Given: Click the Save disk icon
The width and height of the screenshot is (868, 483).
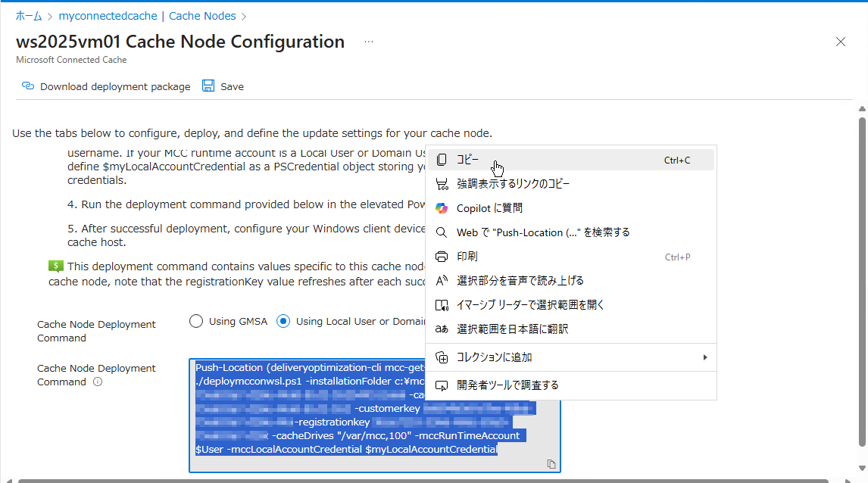Looking at the screenshot, I should click(x=208, y=86).
